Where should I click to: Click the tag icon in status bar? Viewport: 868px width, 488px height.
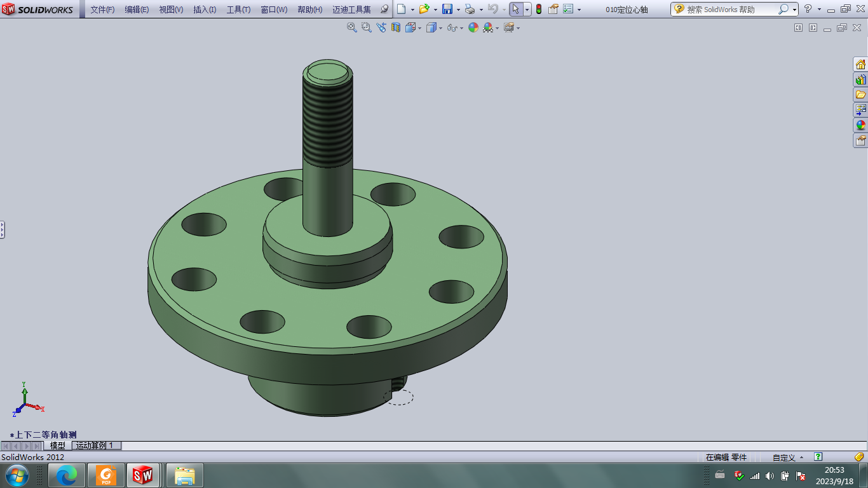(x=859, y=457)
